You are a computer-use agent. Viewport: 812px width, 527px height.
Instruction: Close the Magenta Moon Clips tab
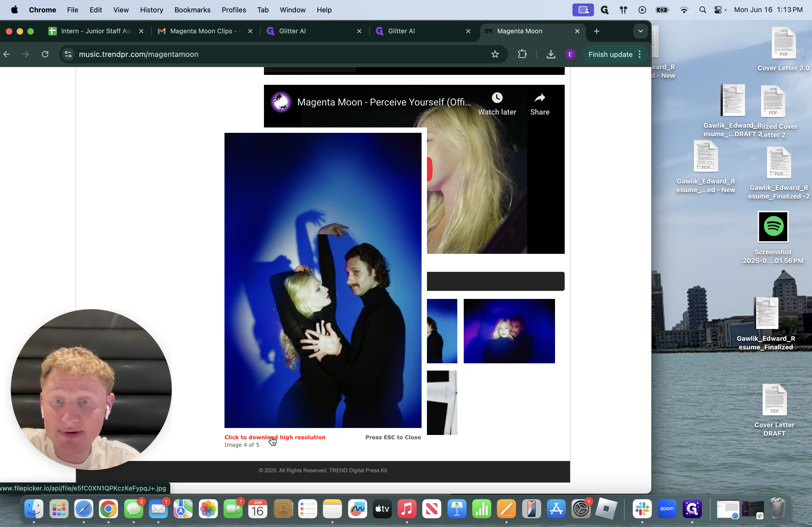[250, 31]
